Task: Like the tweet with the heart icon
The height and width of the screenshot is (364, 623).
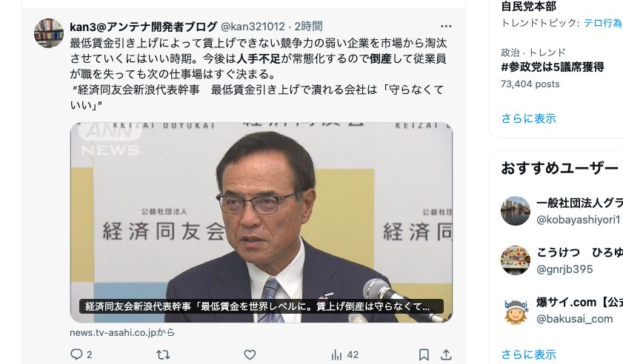Action: pos(250,354)
